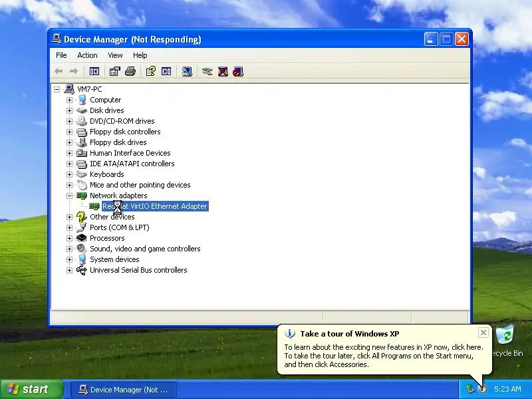Image resolution: width=532 pixels, height=399 pixels.
Task: Expand the Ports (COM & LPT) node
Action: click(x=69, y=227)
